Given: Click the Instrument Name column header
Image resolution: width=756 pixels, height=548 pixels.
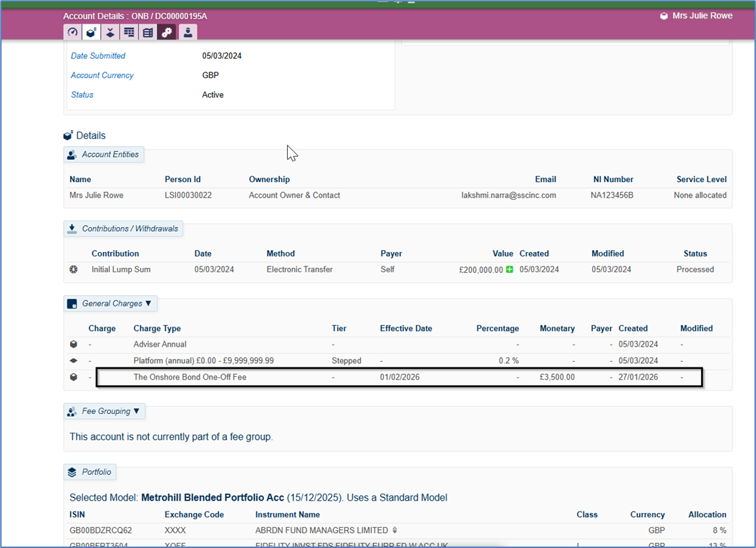Looking at the screenshot, I should click(287, 514).
